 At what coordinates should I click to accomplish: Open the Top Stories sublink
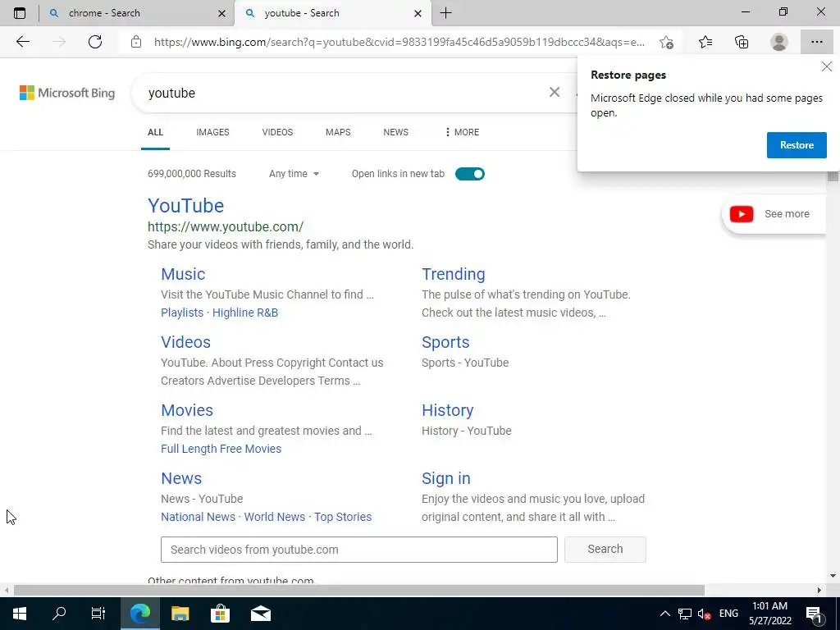343,517
